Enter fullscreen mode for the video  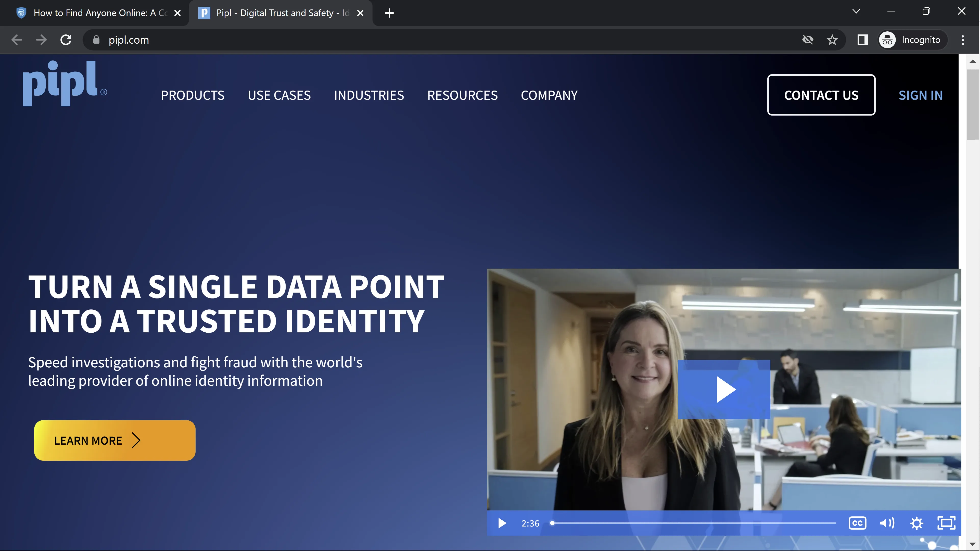coord(946,523)
